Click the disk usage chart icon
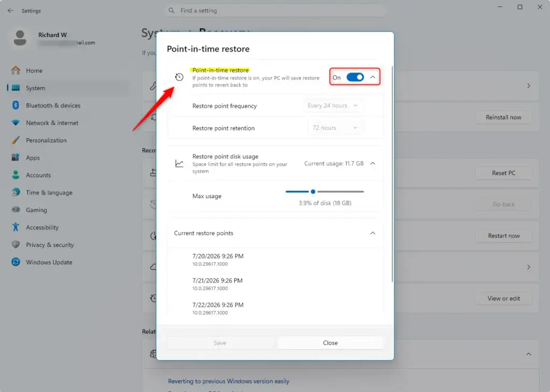 179,163
